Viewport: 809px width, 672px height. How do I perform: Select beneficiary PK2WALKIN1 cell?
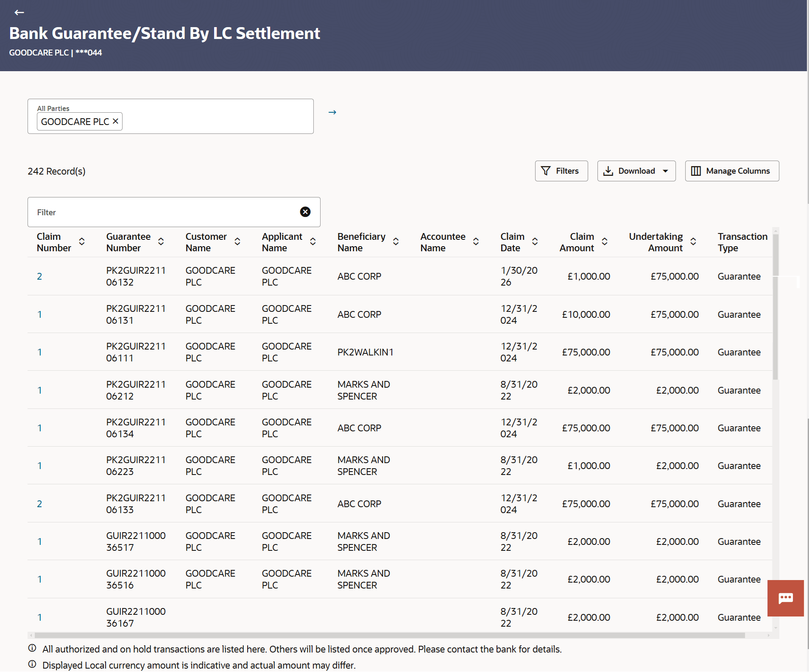pos(365,352)
